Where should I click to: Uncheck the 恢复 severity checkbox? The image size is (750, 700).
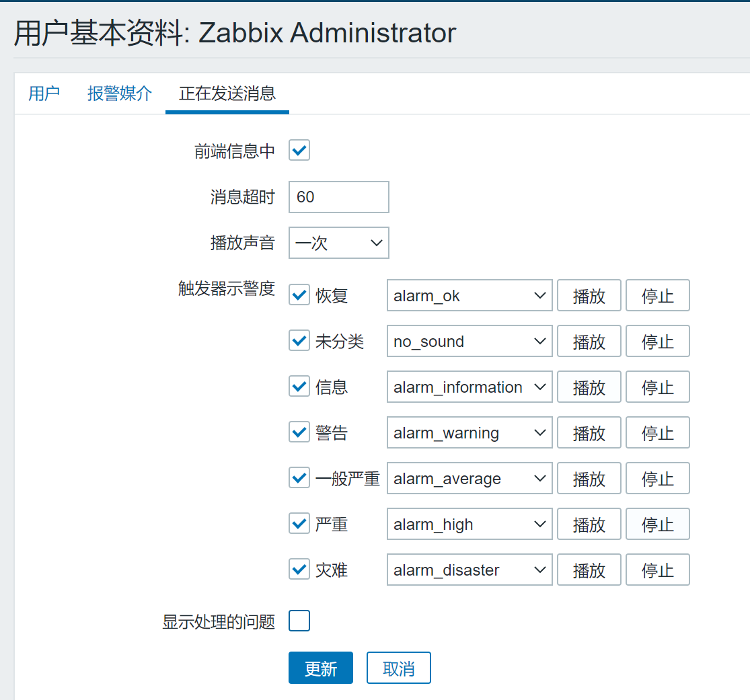pos(299,295)
